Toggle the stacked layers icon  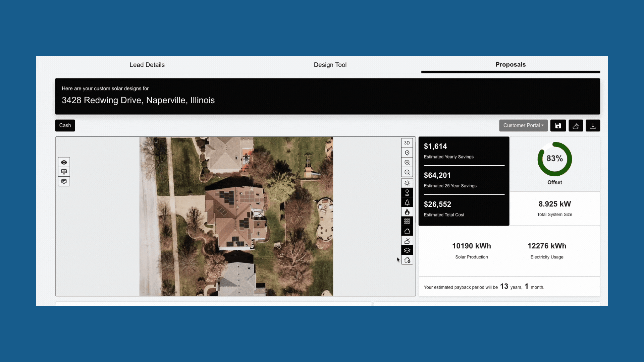(407, 250)
